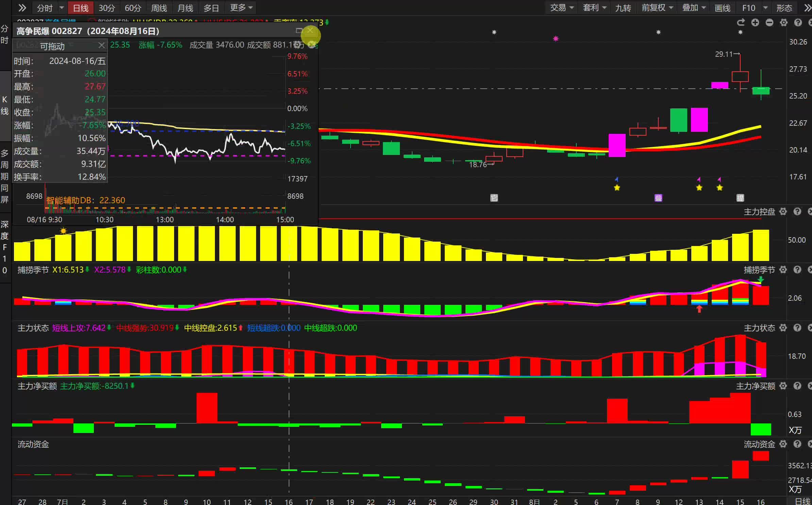This screenshot has height=505, width=812.
Task: Click the yellow star marker under the Aug 7 candle
Action: tap(617, 188)
